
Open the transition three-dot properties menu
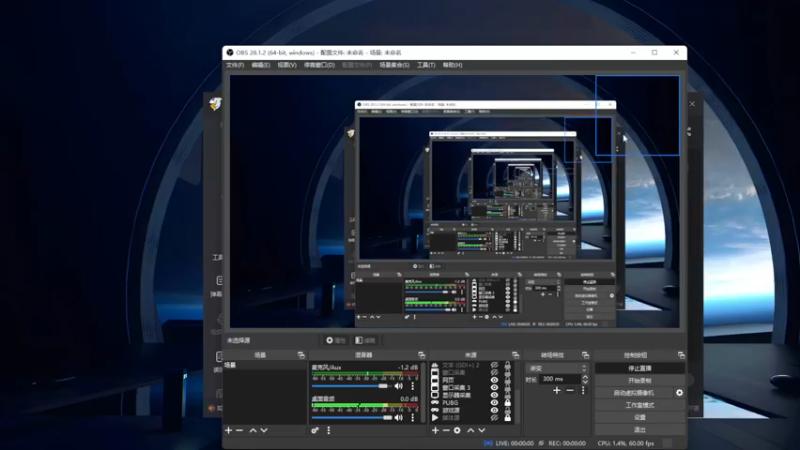click(x=583, y=390)
